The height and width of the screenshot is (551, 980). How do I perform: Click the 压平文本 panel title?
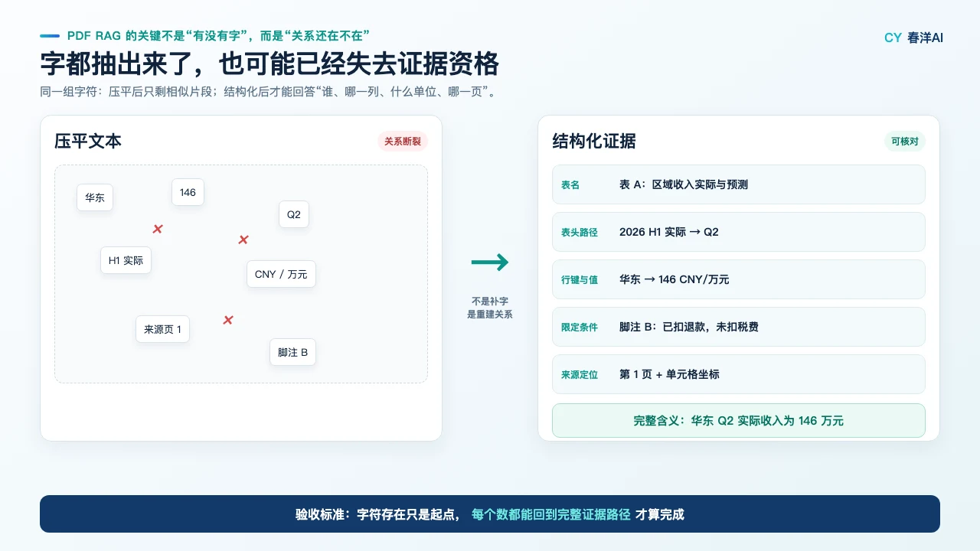point(88,142)
